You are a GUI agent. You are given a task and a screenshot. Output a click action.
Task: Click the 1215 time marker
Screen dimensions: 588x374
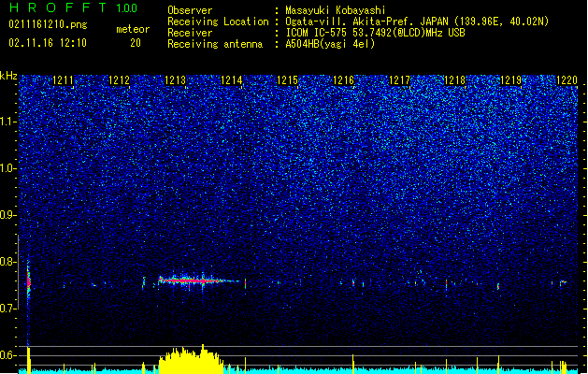(287, 80)
